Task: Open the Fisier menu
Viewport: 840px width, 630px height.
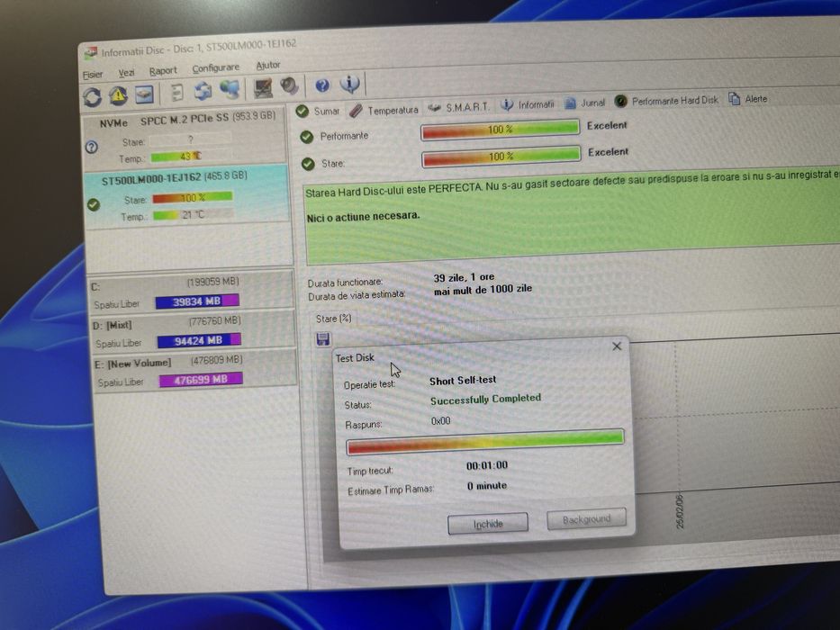Action: click(93, 75)
